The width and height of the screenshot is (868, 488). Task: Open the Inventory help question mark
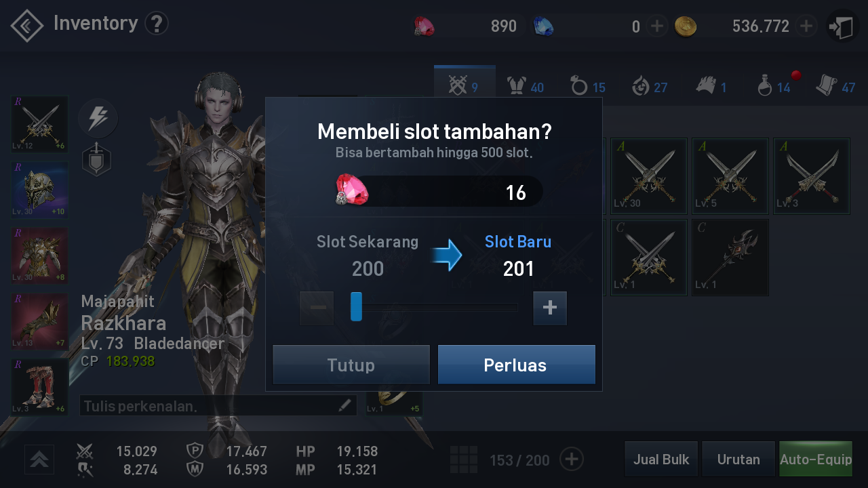tap(157, 24)
